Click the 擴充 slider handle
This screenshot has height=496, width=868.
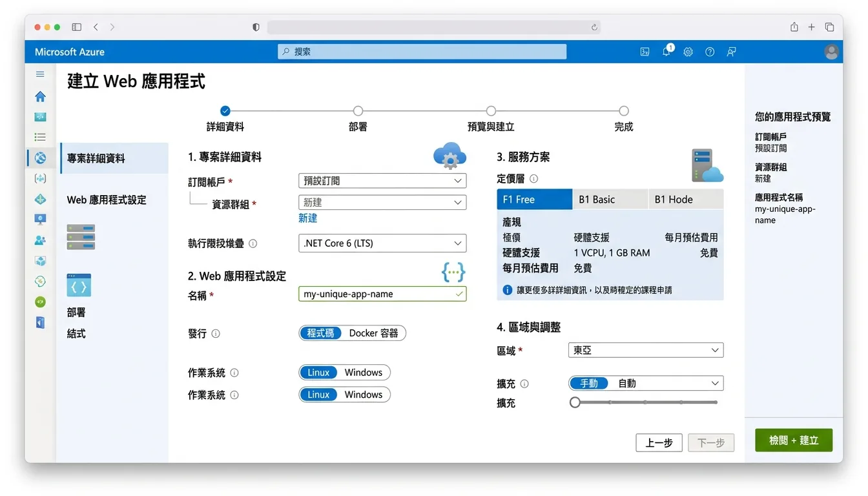tap(575, 402)
